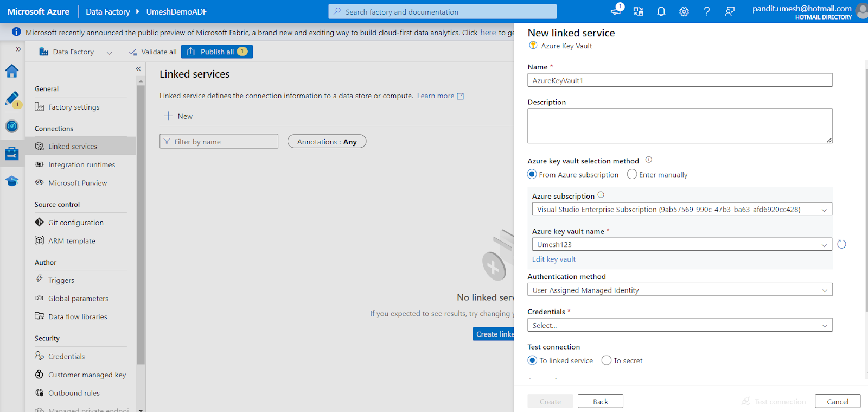Select Linked services in Connections
The height and width of the screenshot is (412, 868).
tap(80, 146)
